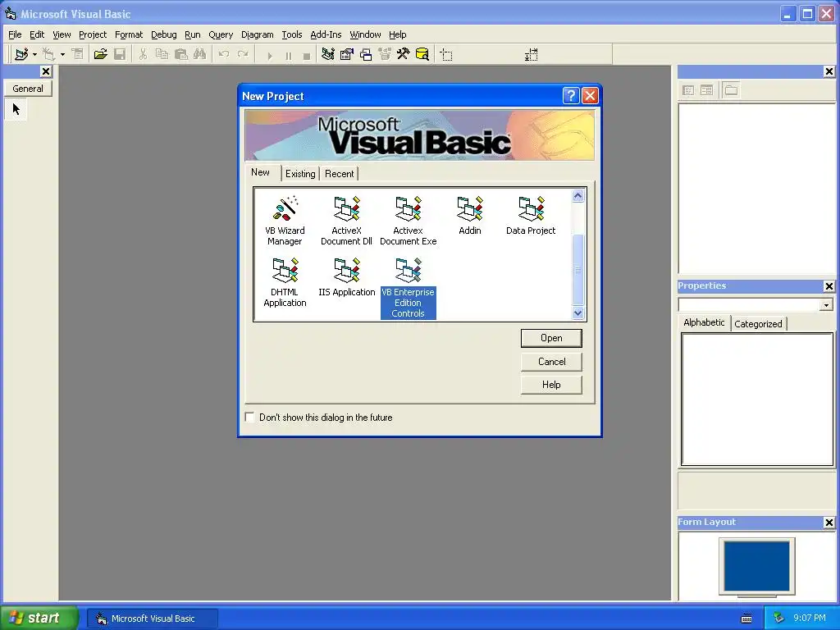
Task: Click View Code icon in Project Explorer
Action: pyautogui.click(x=688, y=90)
